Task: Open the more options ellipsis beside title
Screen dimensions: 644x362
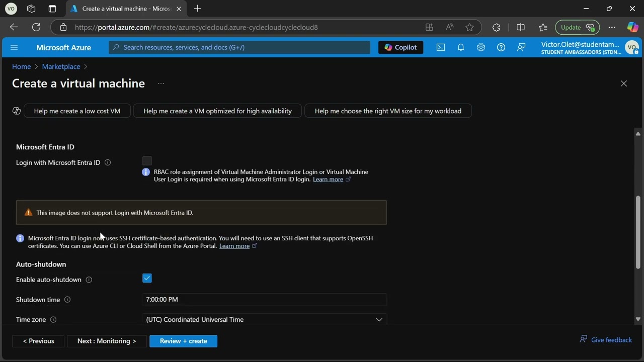Action: click(x=161, y=83)
